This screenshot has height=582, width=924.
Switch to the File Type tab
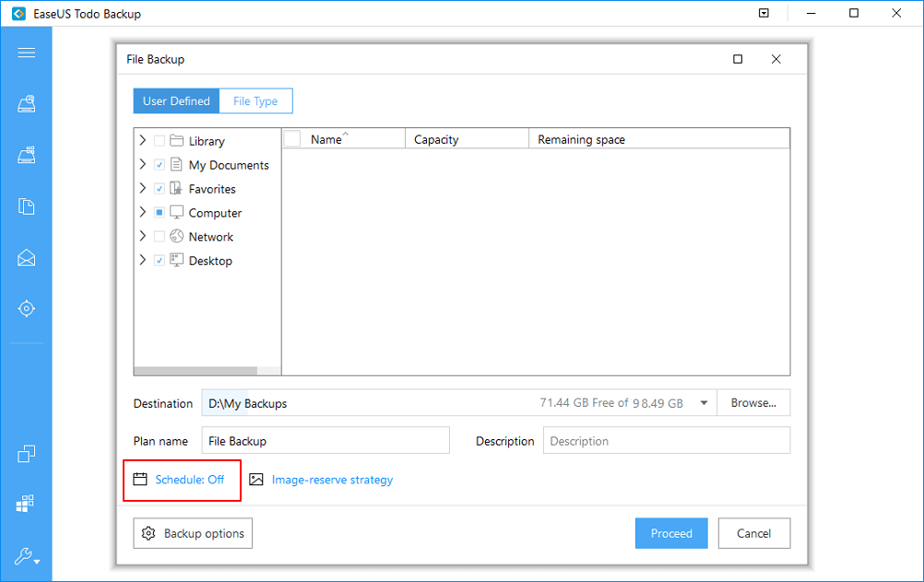click(x=255, y=101)
